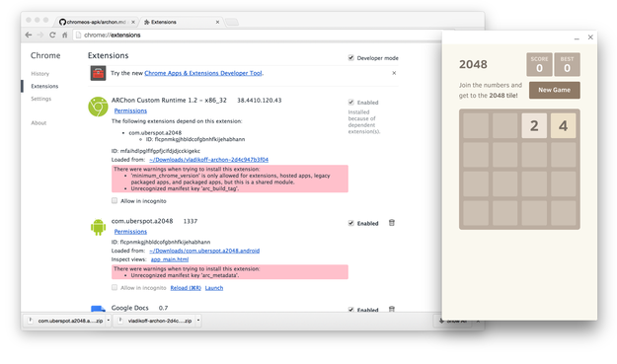Open the app_main.html inspect view link
The image size is (617, 364).
170,259
